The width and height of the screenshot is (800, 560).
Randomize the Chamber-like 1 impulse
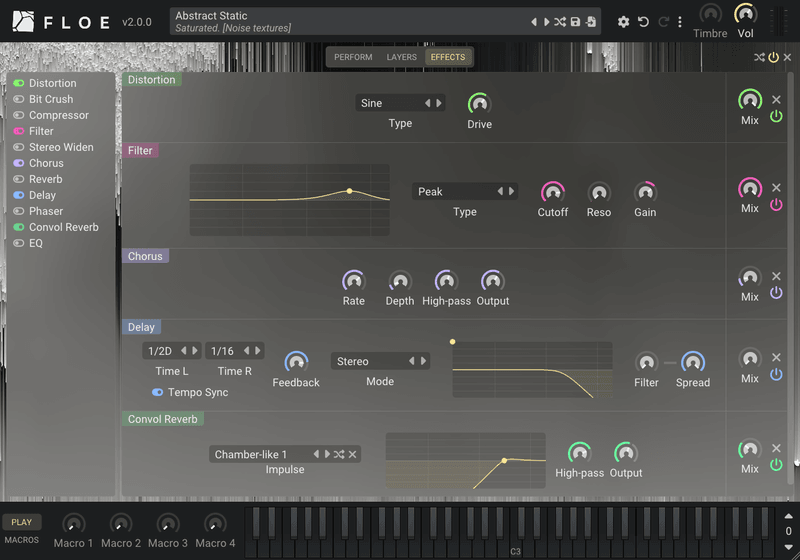[339, 454]
